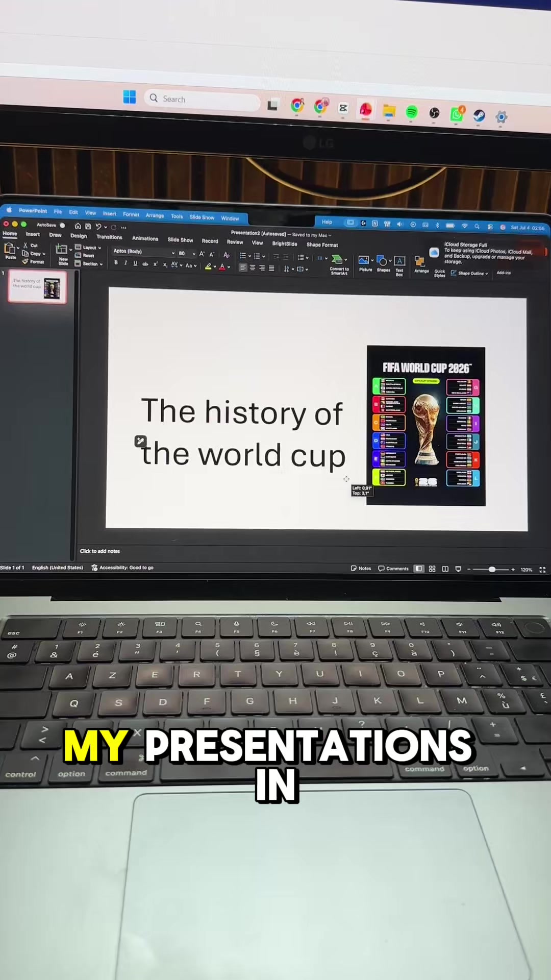Center-align the text
551x980 pixels.
click(253, 267)
